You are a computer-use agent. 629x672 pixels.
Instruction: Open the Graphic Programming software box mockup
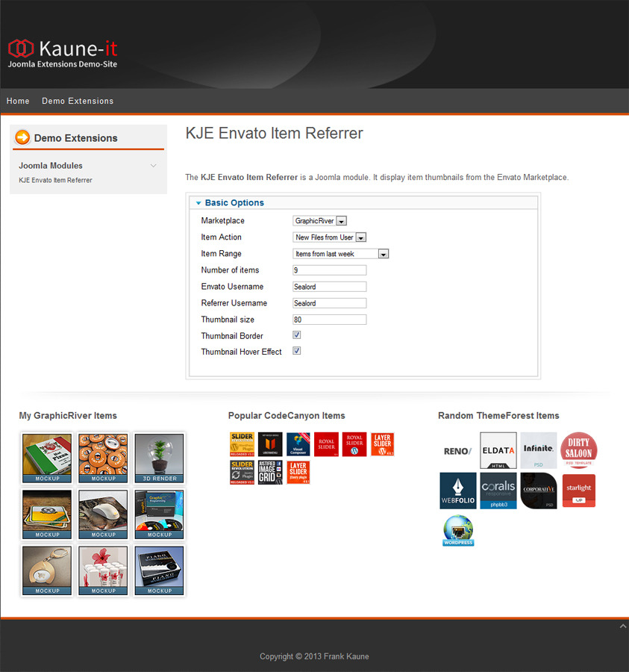[159, 514]
